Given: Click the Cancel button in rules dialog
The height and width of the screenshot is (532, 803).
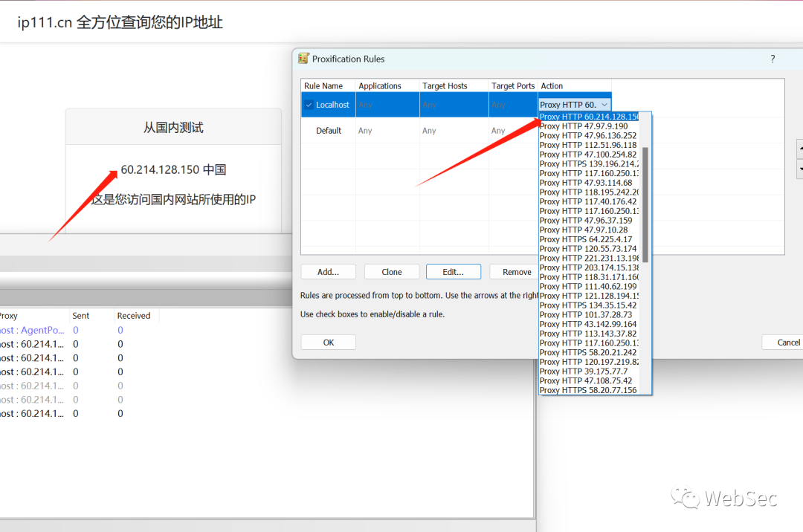Looking at the screenshot, I should pyautogui.click(x=782, y=343).
